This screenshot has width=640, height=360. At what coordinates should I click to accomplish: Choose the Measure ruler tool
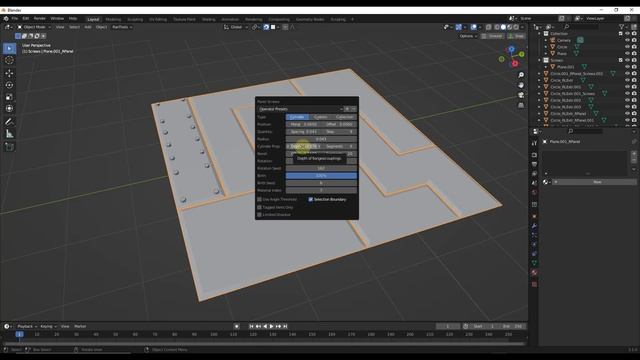point(9,134)
